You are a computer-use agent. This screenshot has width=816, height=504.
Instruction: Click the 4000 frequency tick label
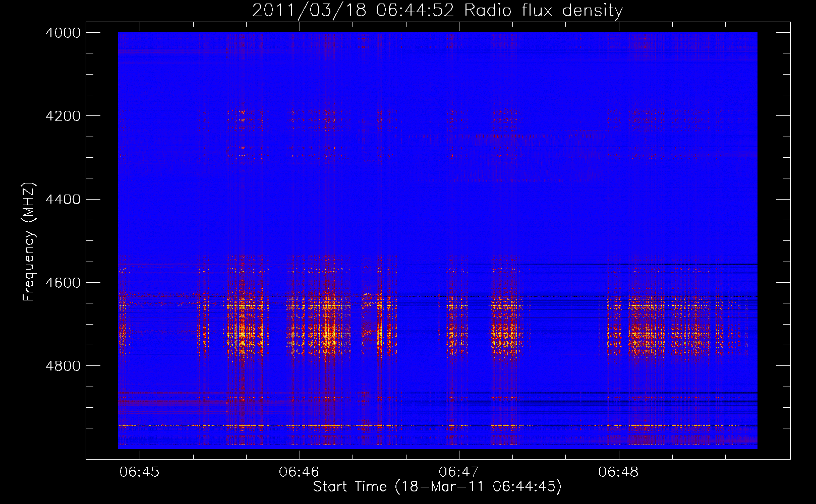pyautogui.click(x=63, y=33)
